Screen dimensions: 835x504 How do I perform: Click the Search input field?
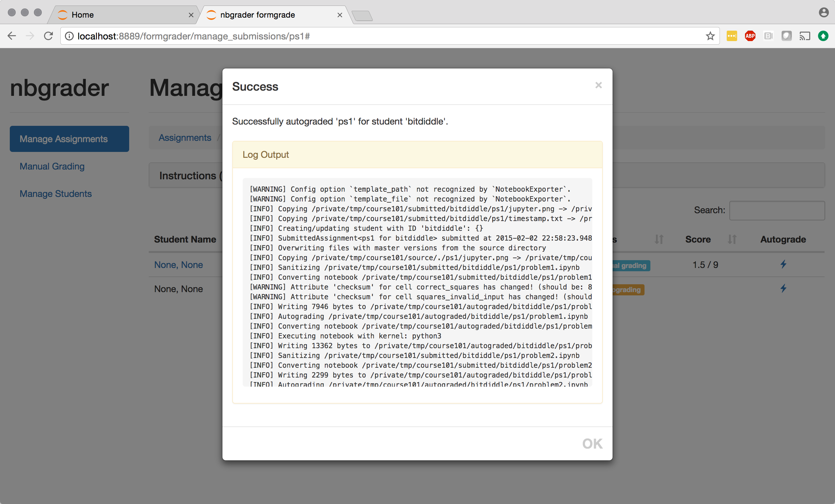pyautogui.click(x=777, y=210)
